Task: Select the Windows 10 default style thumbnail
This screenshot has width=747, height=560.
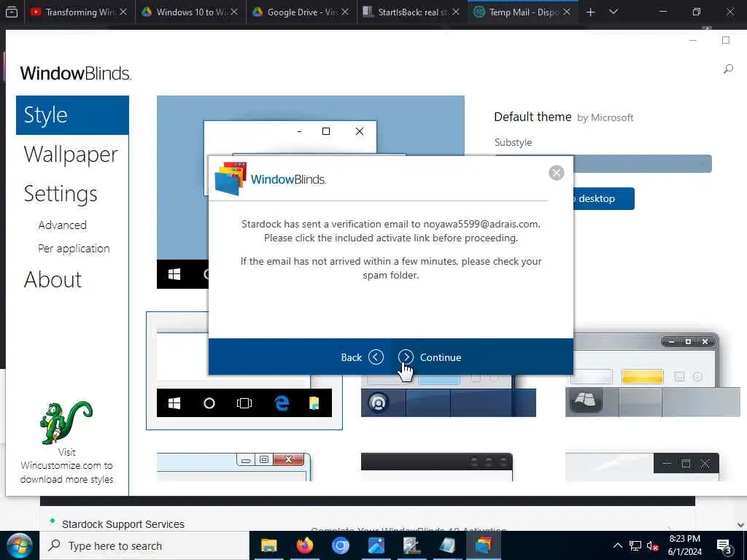Action: (x=244, y=371)
